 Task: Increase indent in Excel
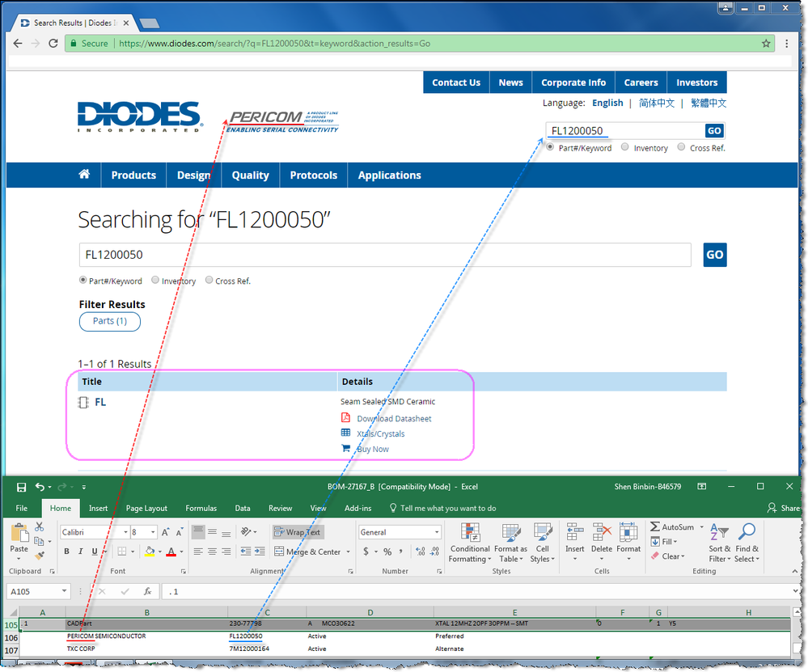pyautogui.click(x=260, y=552)
